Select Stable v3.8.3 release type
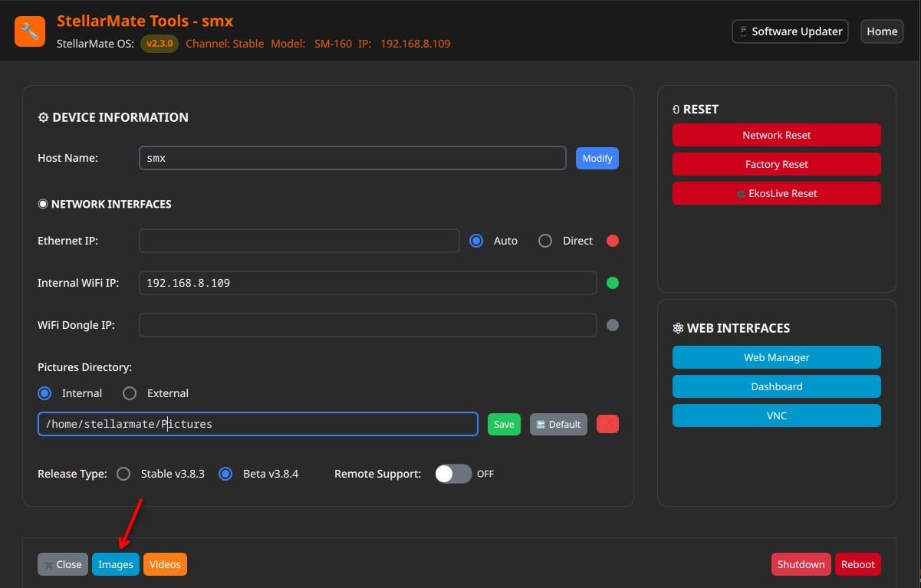 pos(123,474)
